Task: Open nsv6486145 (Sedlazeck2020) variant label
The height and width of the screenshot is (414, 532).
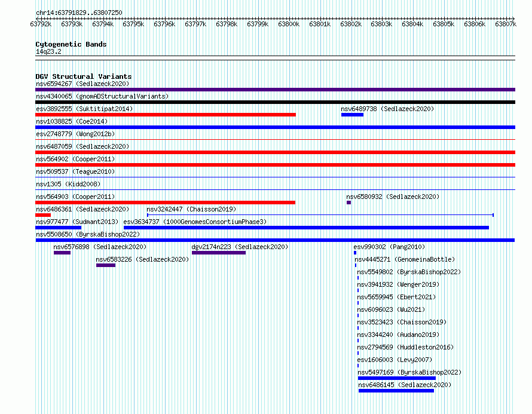Action: [x=405, y=385]
